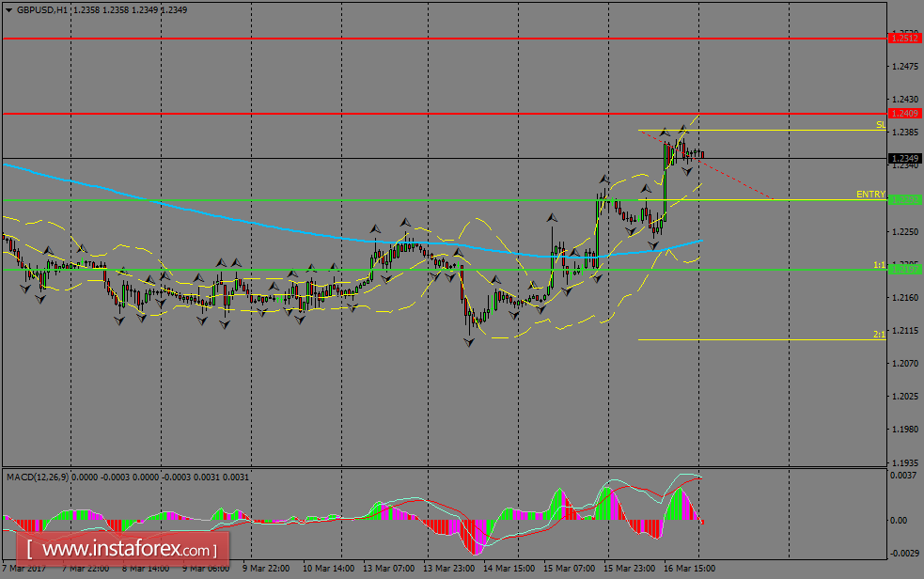Click the 1.1980 value on price axis
This screenshot has height=579, width=924.
[x=905, y=430]
